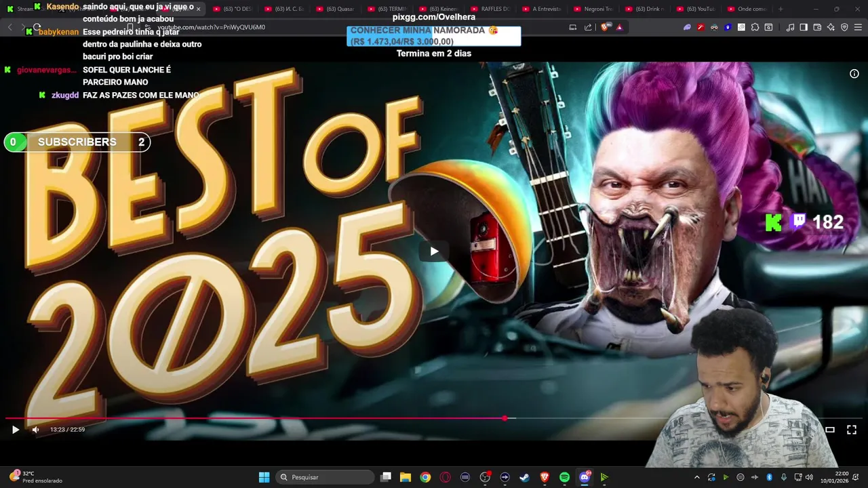Image resolution: width=868 pixels, height=488 pixels.
Task: Click chat username "giovanevargas"
Action: [46, 70]
